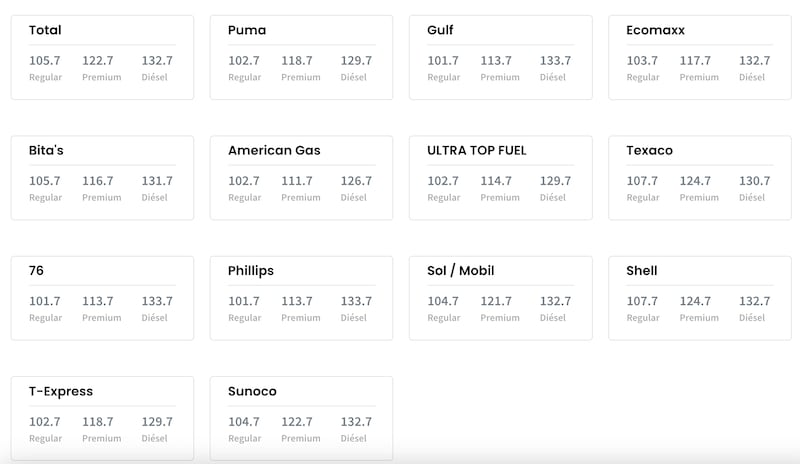This screenshot has width=800, height=464.
Task: Open the Texaco station card
Action: [x=649, y=150]
